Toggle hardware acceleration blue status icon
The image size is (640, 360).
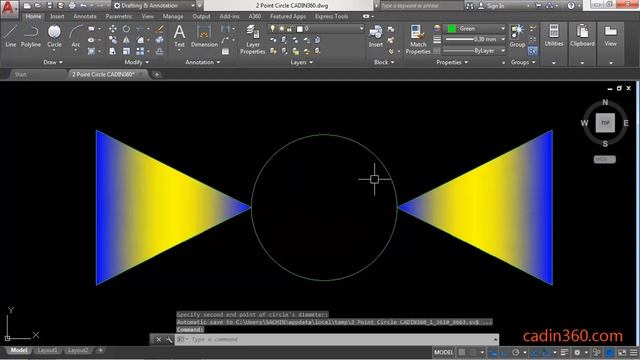[x=609, y=352]
